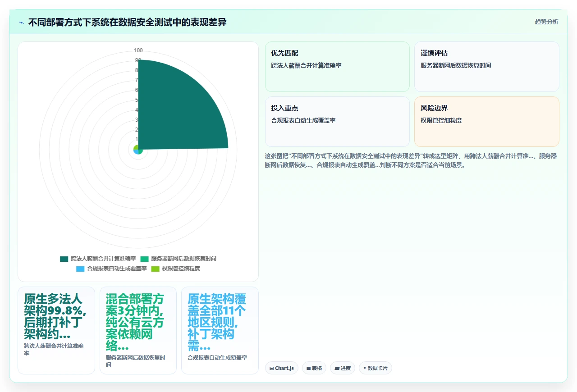Click the 混合部署方案3分钟内 stat card

click(x=138, y=330)
